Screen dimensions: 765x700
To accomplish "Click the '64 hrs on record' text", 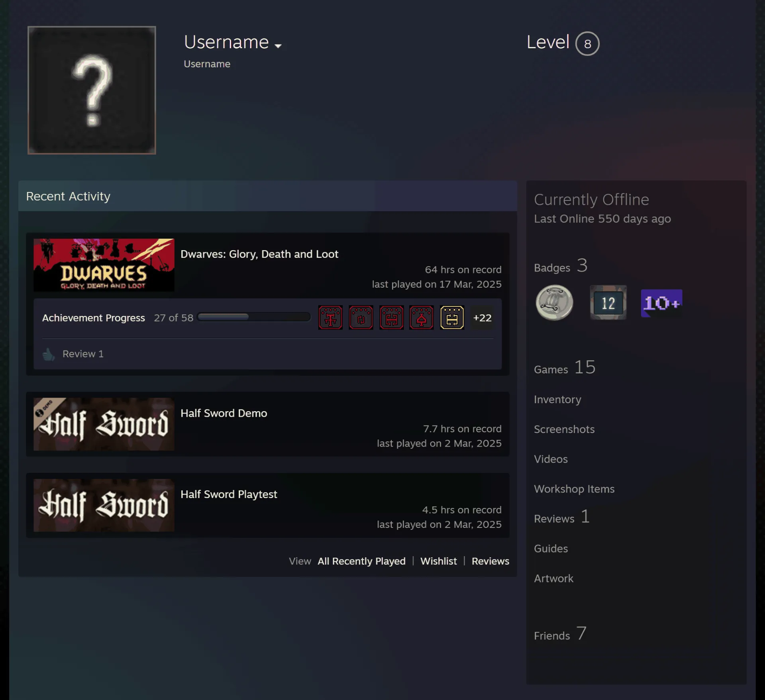I will 463,270.
